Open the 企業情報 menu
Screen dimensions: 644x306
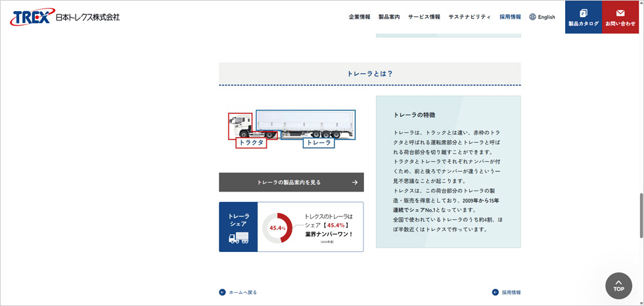pyautogui.click(x=359, y=17)
